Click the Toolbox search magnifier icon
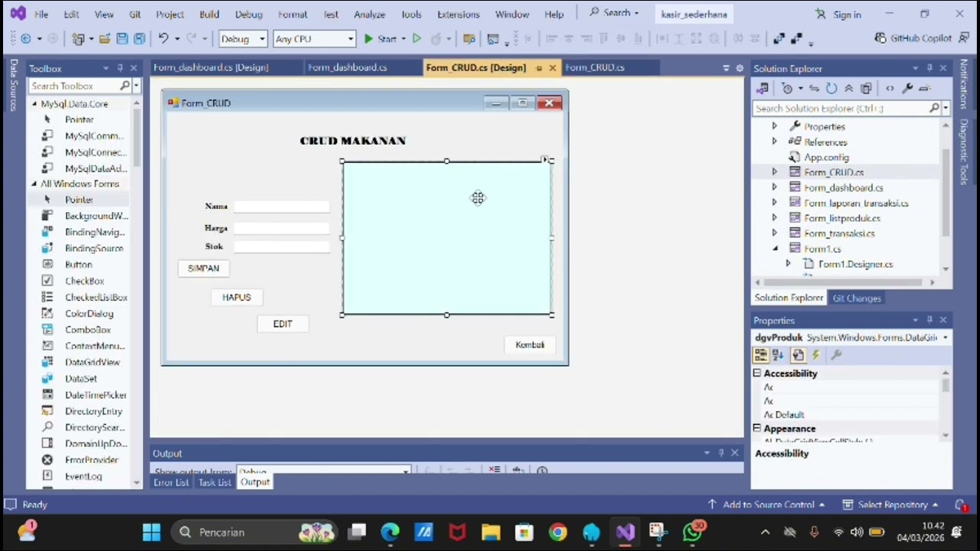 125,86
